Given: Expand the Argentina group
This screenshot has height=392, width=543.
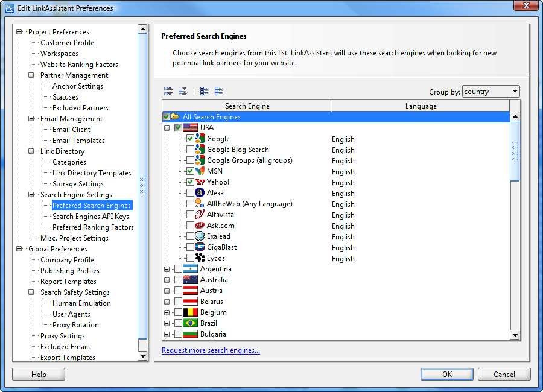Looking at the screenshot, I should click(x=167, y=269).
